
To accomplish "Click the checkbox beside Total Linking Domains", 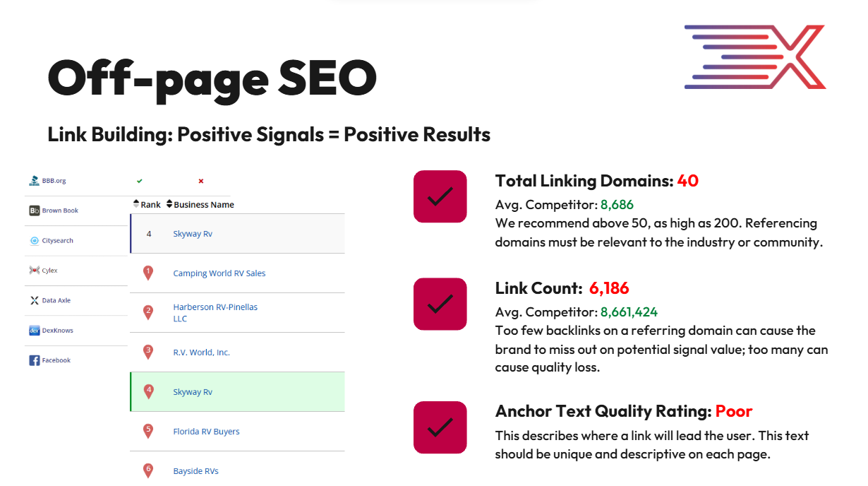I will coord(440,196).
